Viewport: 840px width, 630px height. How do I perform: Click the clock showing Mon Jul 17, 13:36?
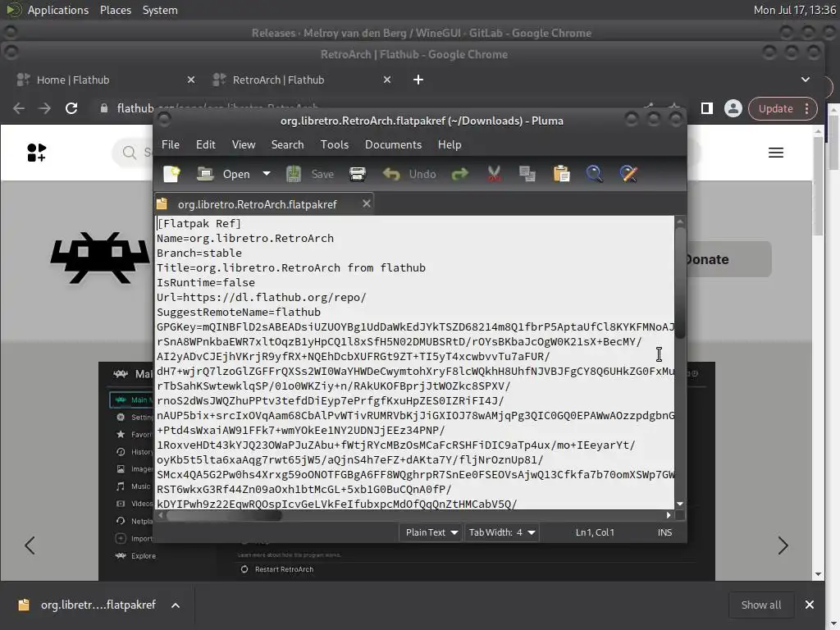click(x=794, y=10)
